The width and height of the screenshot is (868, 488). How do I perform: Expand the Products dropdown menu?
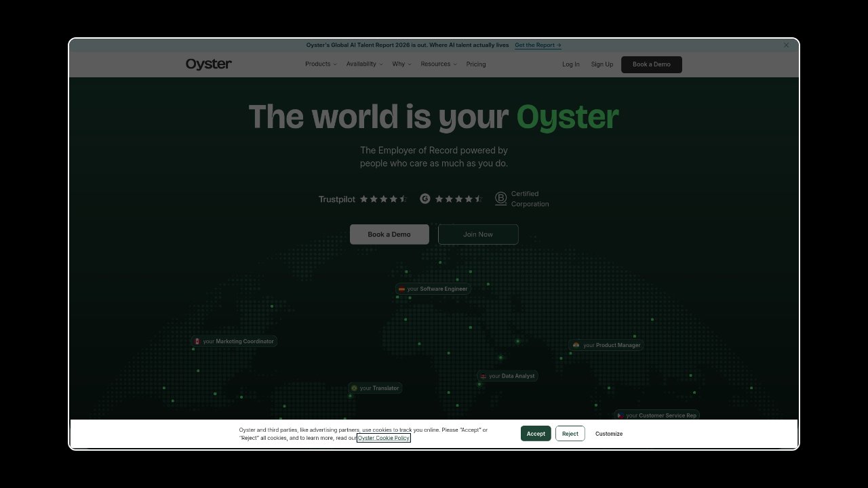tap(321, 64)
